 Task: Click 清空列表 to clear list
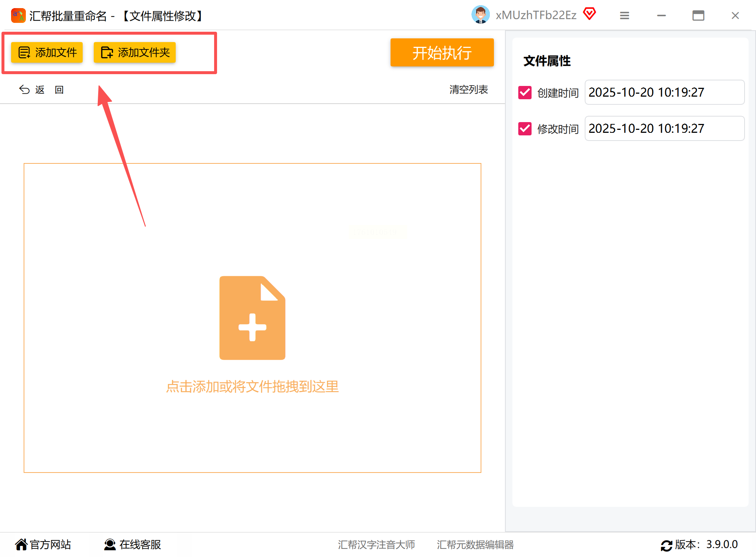(x=468, y=90)
